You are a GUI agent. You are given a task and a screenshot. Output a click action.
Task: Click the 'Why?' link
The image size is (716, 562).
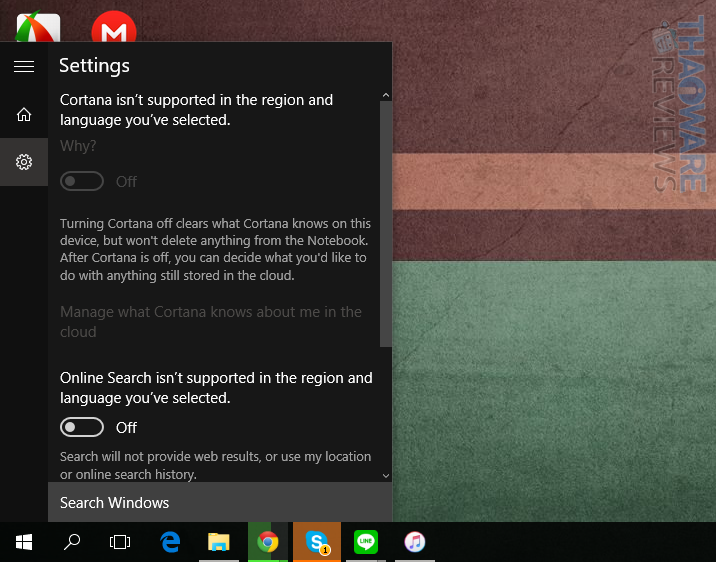point(78,146)
